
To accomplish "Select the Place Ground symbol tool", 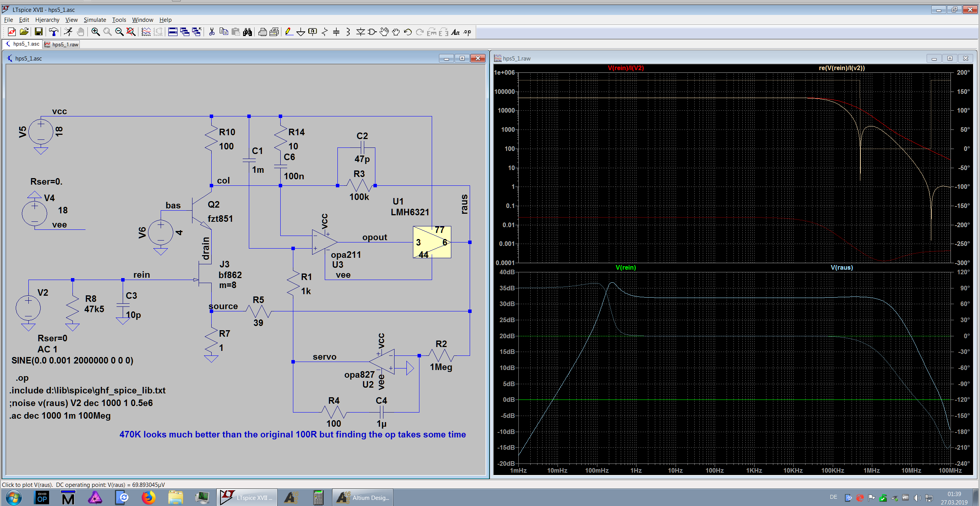I will coord(301,32).
